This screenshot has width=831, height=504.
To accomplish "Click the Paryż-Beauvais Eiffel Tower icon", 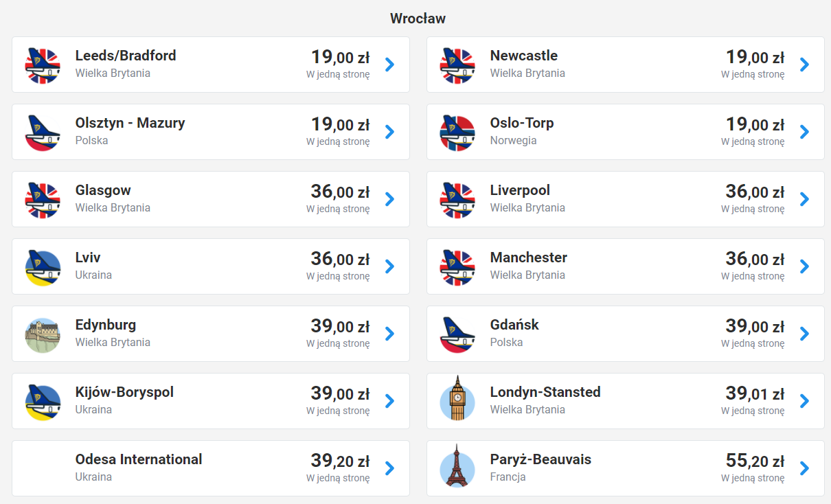I will tap(457, 469).
